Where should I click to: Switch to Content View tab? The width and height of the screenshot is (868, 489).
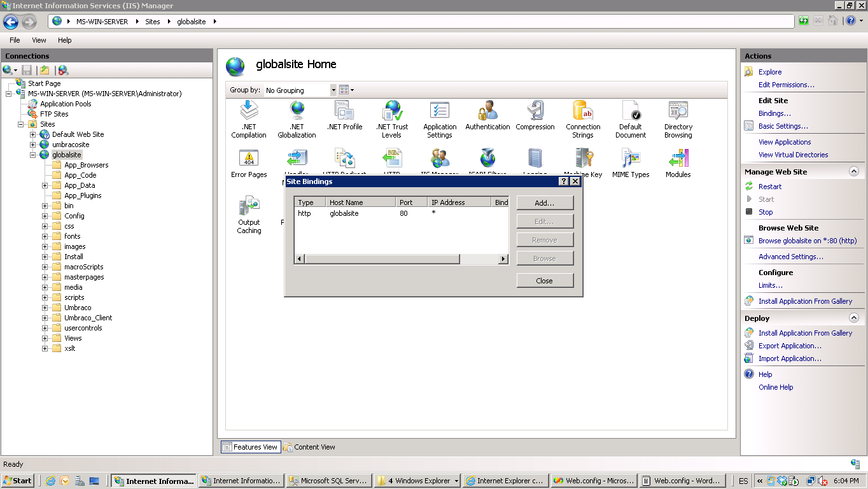(x=309, y=447)
